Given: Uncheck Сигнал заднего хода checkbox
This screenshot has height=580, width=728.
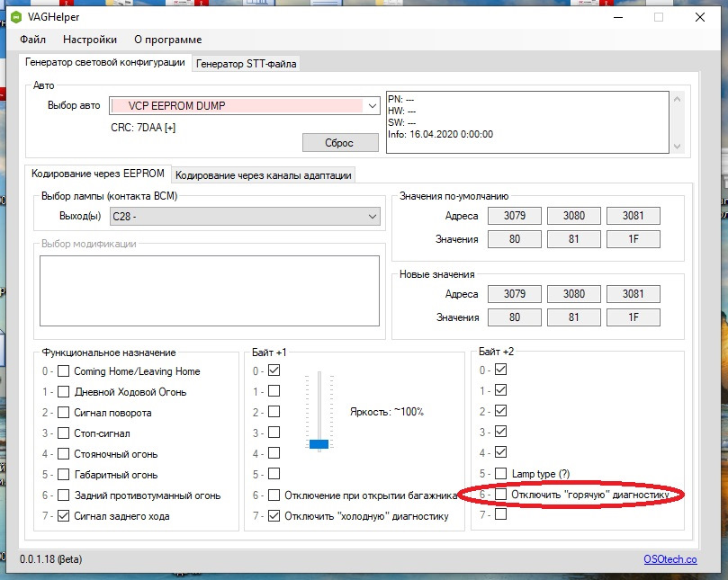Looking at the screenshot, I should tap(64, 515).
